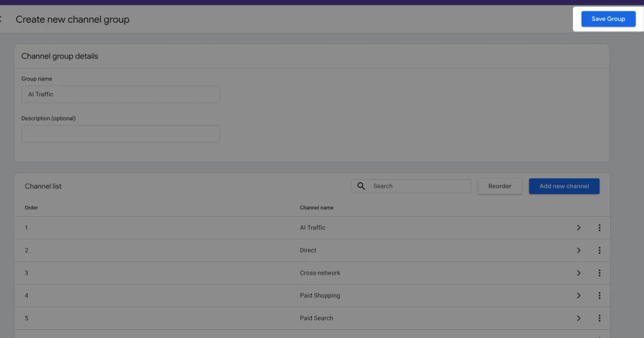
Task: Click the Save Group button
Action: 608,19
